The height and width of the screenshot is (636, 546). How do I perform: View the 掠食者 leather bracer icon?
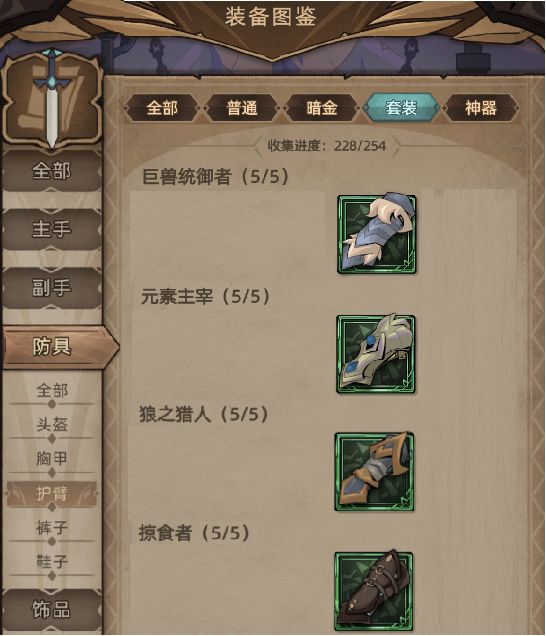click(374, 591)
